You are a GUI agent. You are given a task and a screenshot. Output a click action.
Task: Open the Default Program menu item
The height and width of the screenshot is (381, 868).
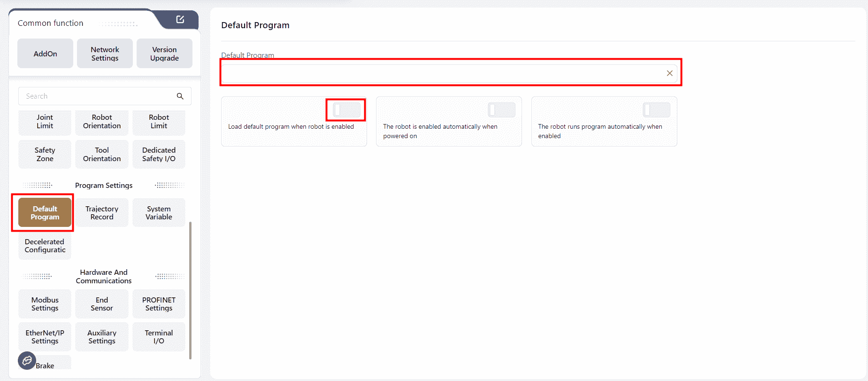[x=45, y=213]
